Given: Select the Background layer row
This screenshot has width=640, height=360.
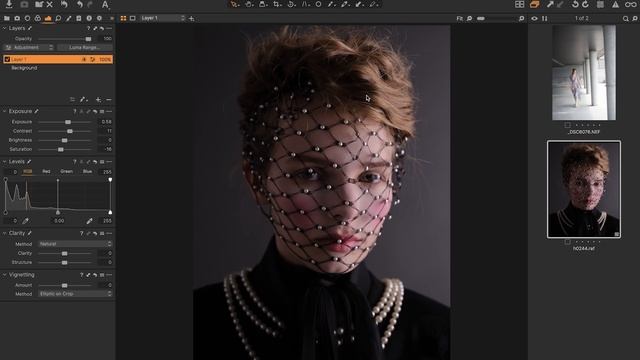Looking at the screenshot, I should [x=57, y=68].
